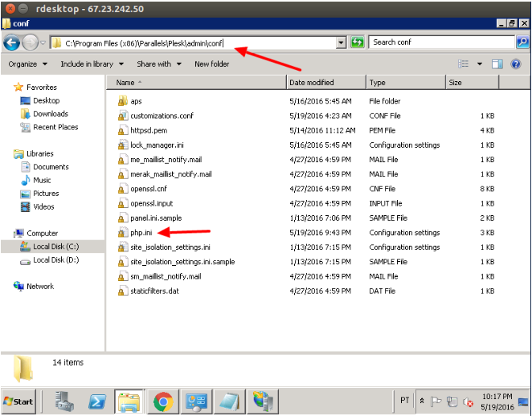Open the Documents library
The image size is (532, 416).
pyautogui.click(x=45, y=167)
